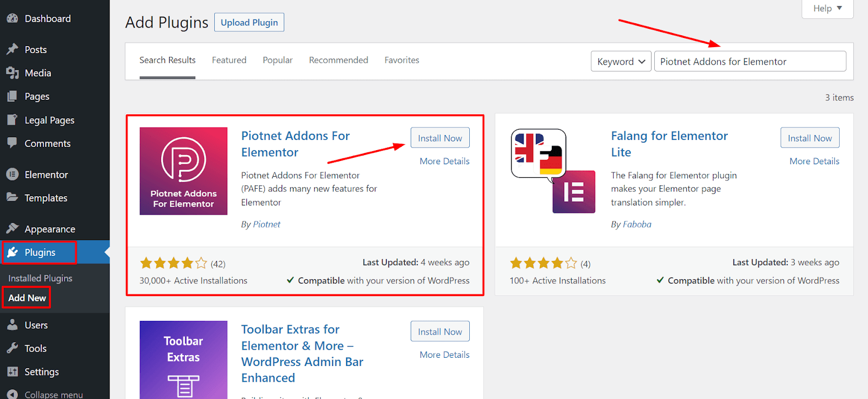Open the Falang for Elementor Lite title link
The height and width of the screenshot is (399, 868).
click(669, 144)
